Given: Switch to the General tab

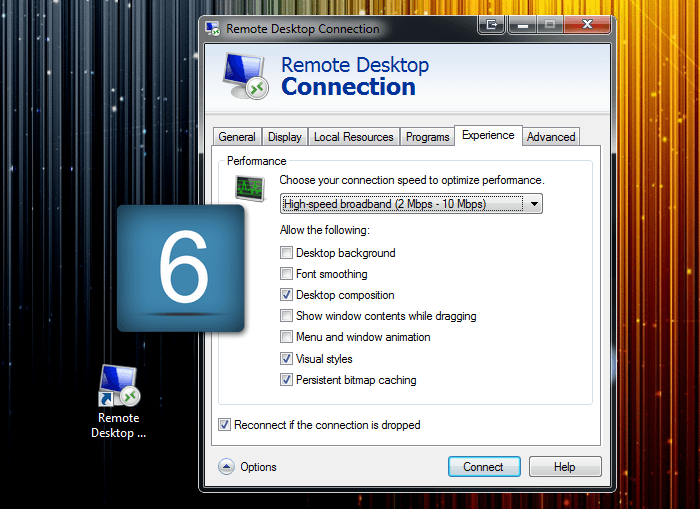Looking at the screenshot, I should (237, 137).
